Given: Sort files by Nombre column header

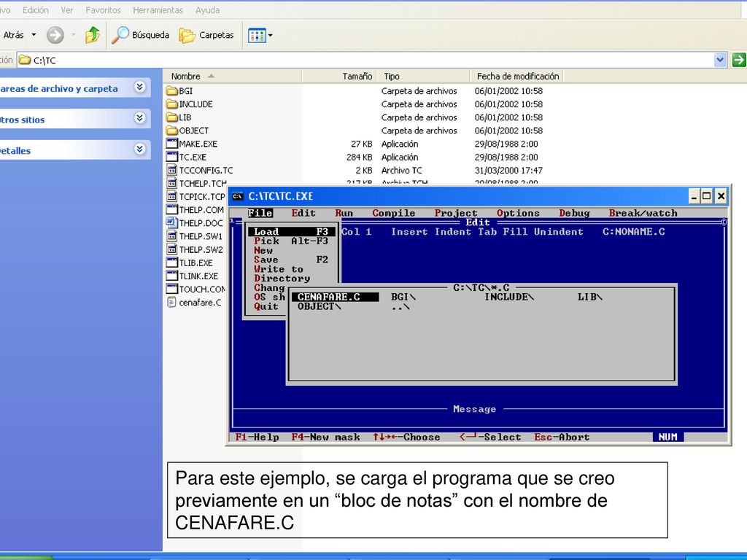Looking at the screenshot, I should click(x=233, y=76).
